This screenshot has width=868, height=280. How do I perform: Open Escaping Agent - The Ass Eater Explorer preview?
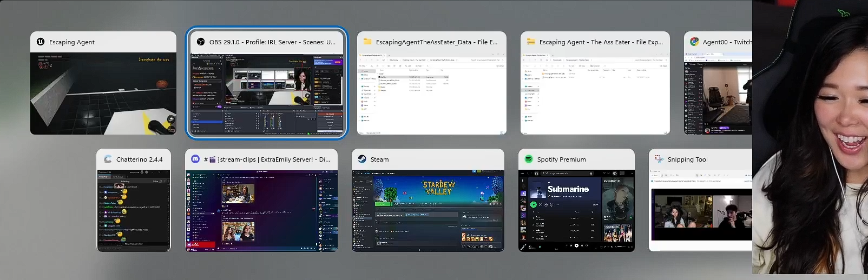click(x=595, y=94)
